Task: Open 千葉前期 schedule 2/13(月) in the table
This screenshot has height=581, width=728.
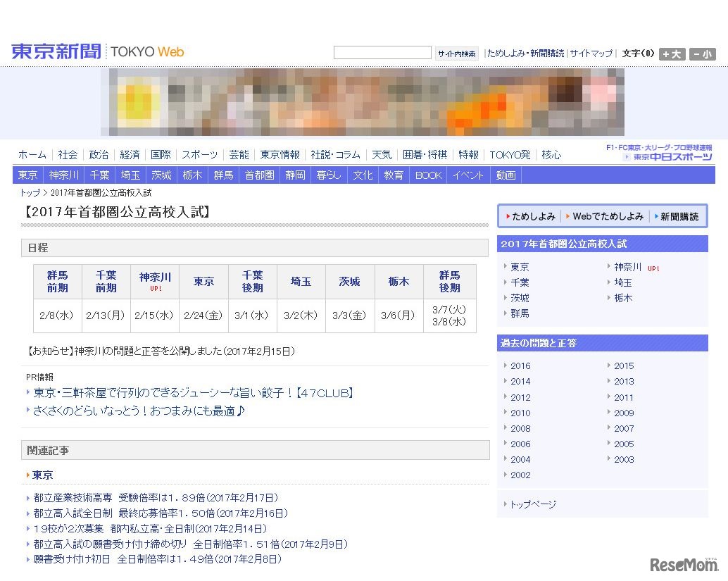Action: pos(106,316)
